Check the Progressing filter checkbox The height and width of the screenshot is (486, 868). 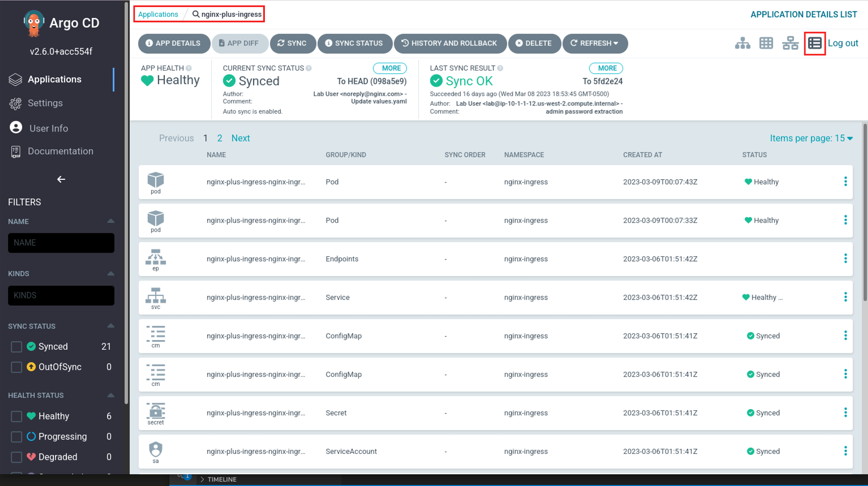(x=16, y=437)
